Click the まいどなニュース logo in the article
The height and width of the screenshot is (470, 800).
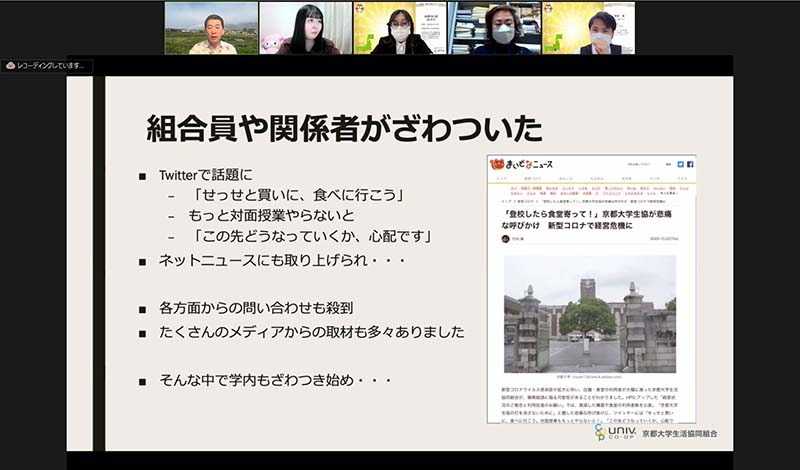tap(523, 164)
